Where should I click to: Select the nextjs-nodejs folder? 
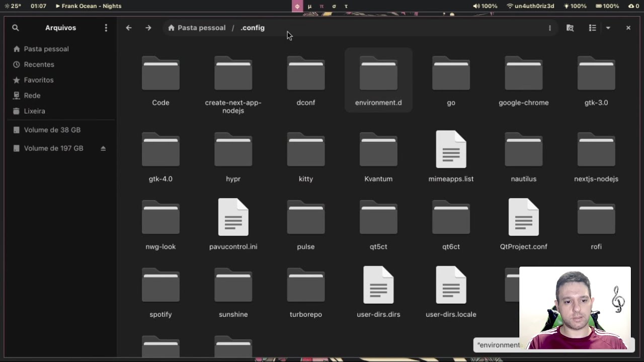pyautogui.click(x=596, y=157)
